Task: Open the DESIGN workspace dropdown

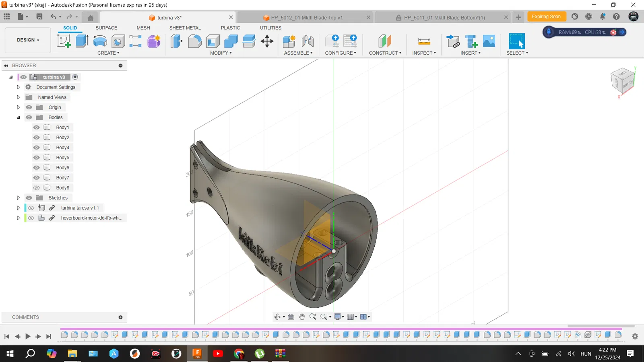Action: (28, 40)
